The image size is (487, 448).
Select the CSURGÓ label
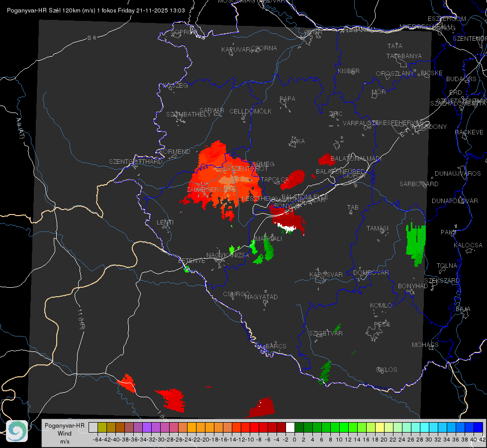(236, 294)
